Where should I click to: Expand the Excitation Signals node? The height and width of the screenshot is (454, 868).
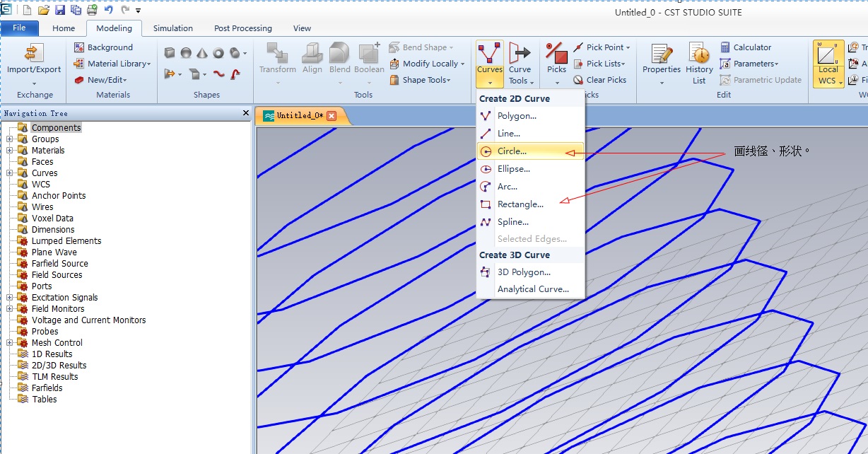tap(10, 298)
